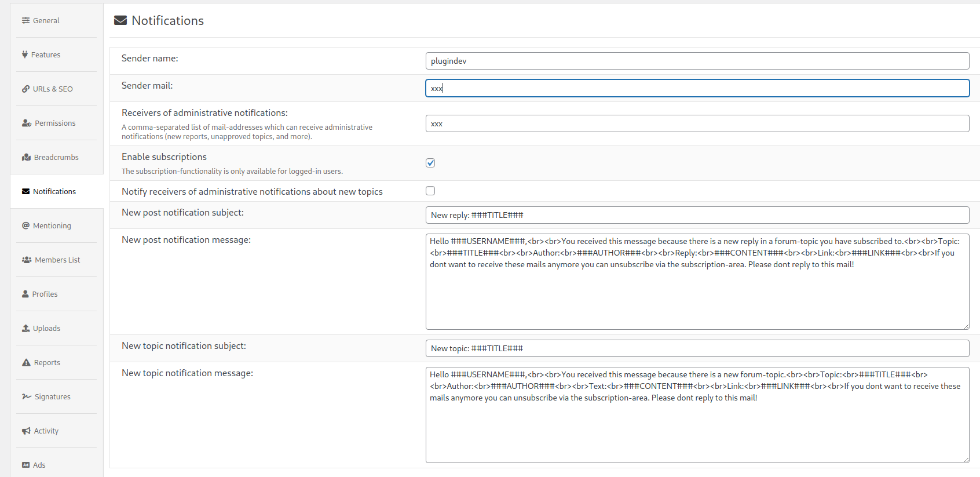
Task: Click the General sliders icon
Action: (25, 20)
